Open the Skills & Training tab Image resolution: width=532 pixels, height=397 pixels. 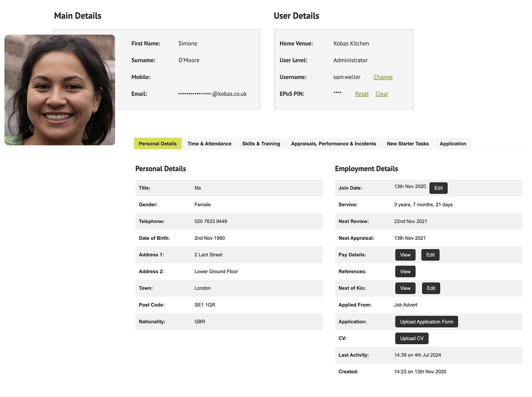[261, 144]
